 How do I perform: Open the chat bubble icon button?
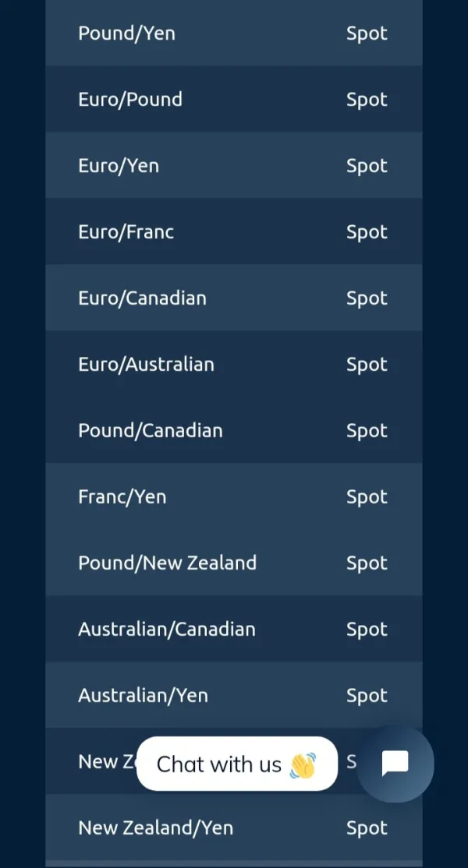pyautogui.click(x=395, y=764)
